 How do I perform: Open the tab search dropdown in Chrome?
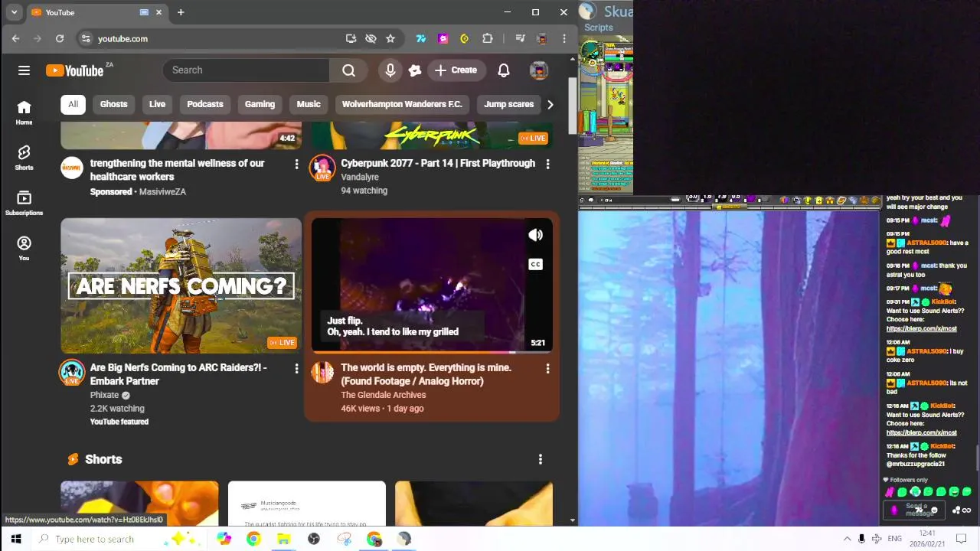(14, 12)
